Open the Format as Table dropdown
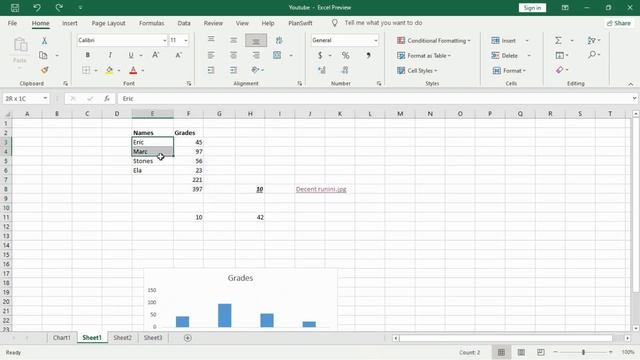 click(424, 56)
